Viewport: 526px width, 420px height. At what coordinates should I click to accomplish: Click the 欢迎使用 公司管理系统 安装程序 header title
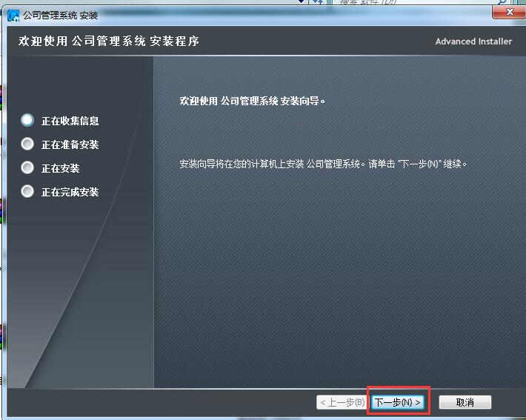(x=109, y=41)
